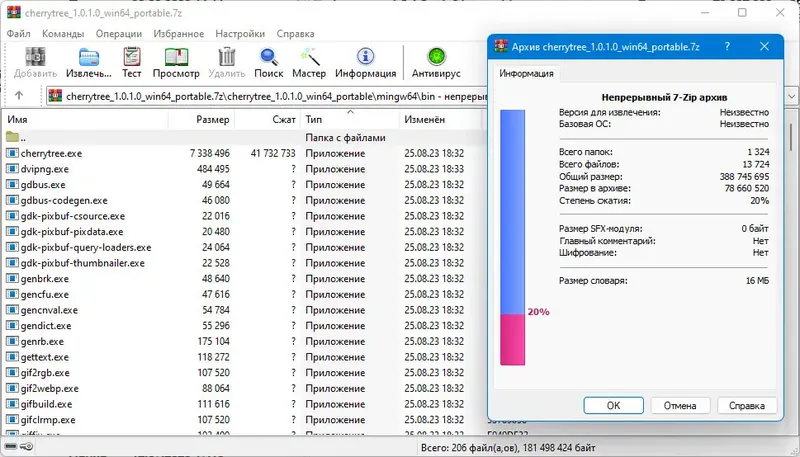Select the gdk-pixbuf-csource.exe file name
Viewport: 800px width, 457px height.
pos(73,216)
